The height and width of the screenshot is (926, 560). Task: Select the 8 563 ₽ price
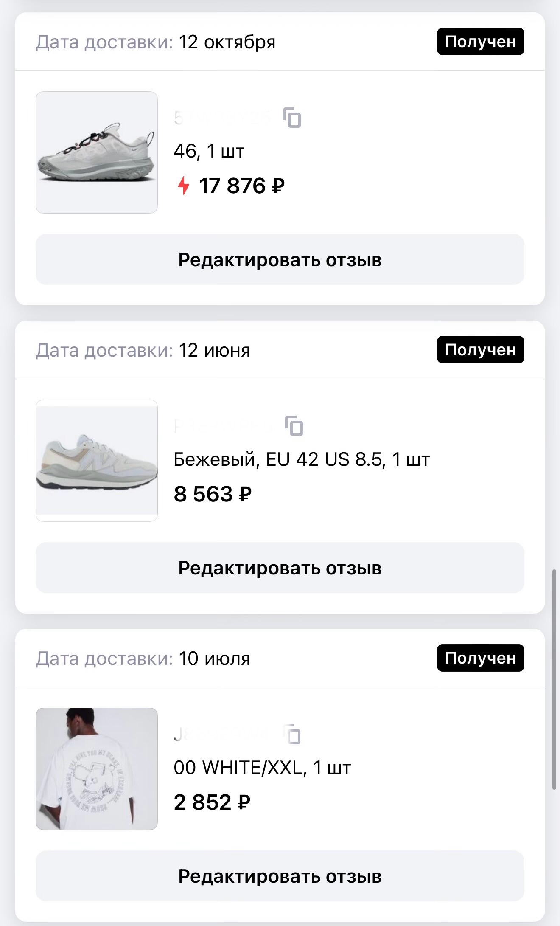(213, 494)
